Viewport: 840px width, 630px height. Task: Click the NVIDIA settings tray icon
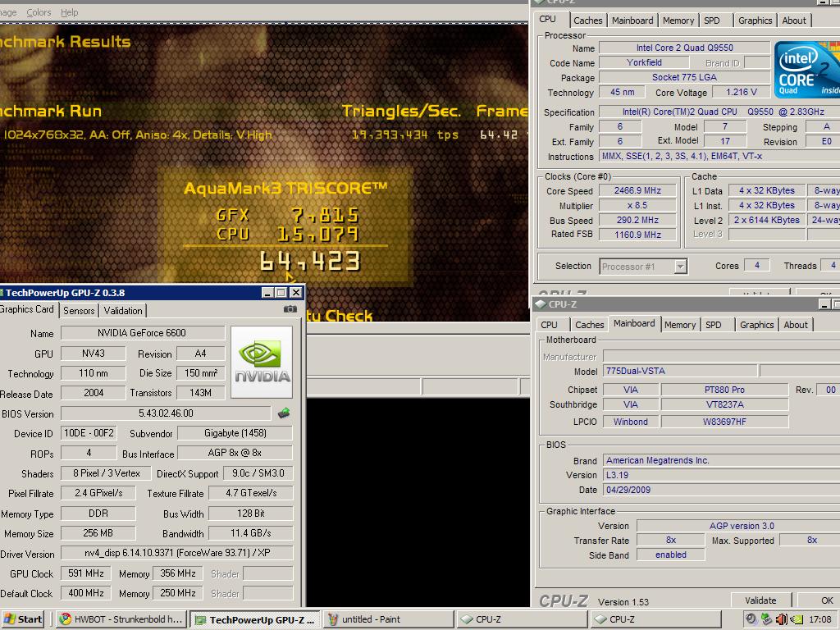[797, 619]
